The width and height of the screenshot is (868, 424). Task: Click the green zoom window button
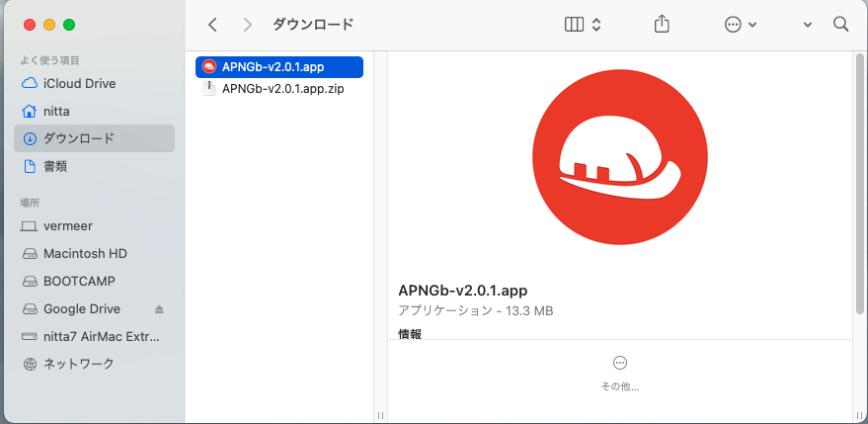coord(68,25)
